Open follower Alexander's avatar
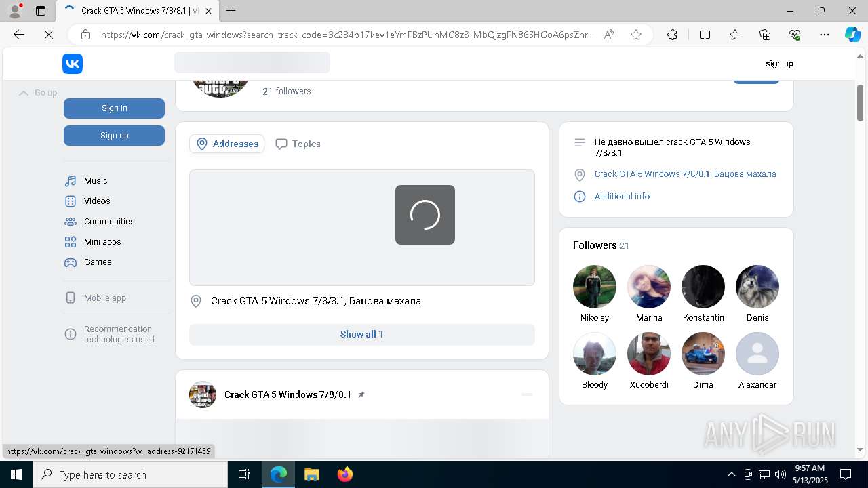Viewport: 868px width, 488px height. 757,354
